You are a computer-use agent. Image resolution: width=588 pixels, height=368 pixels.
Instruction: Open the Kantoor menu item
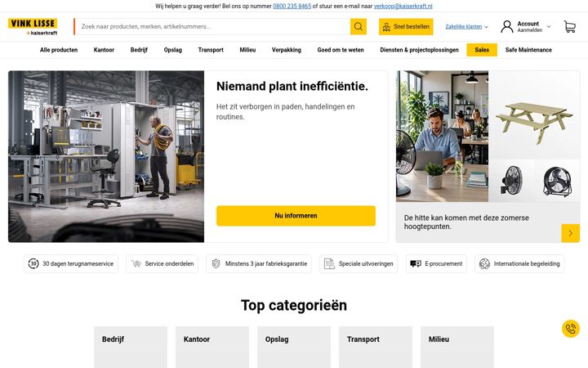click(x=104, y=50)
